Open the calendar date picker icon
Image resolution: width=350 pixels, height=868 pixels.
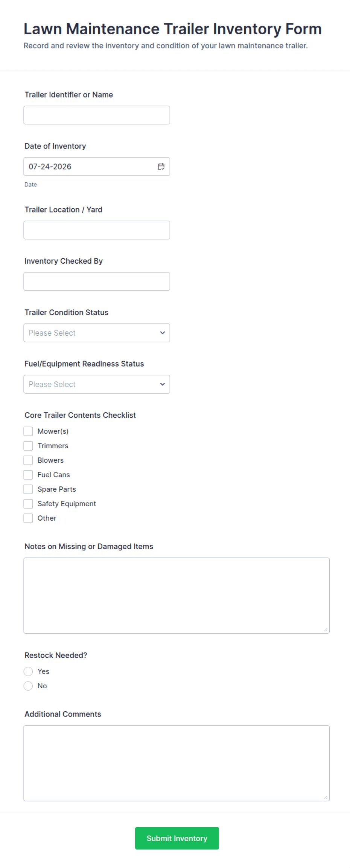click(161, 167)
